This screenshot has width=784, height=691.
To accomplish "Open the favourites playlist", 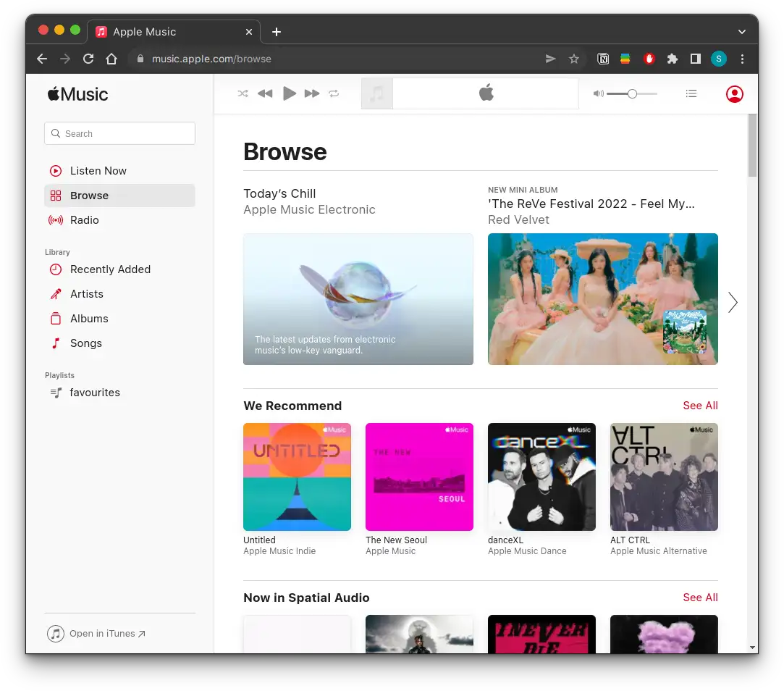I will click(x=119, y=393).
